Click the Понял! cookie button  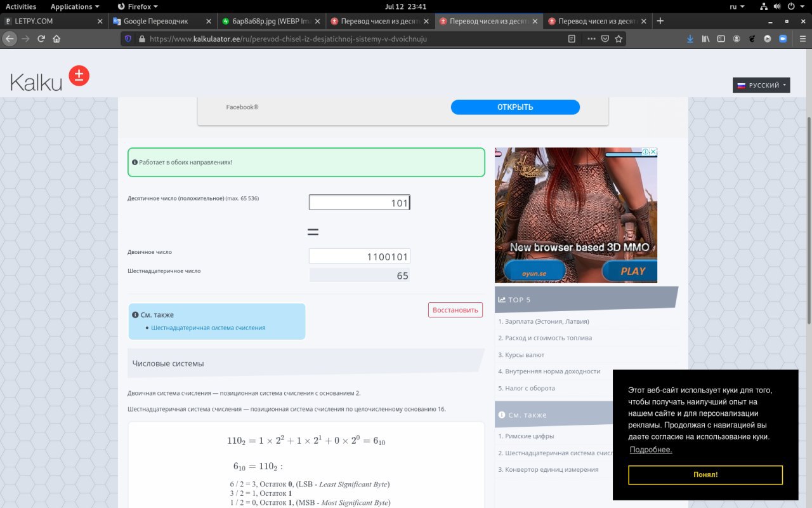705,475
